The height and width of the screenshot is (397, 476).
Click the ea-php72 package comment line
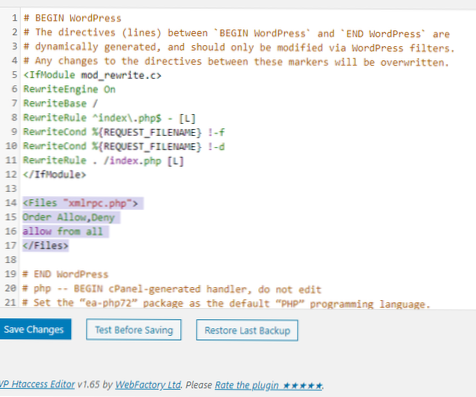(227, 303)
